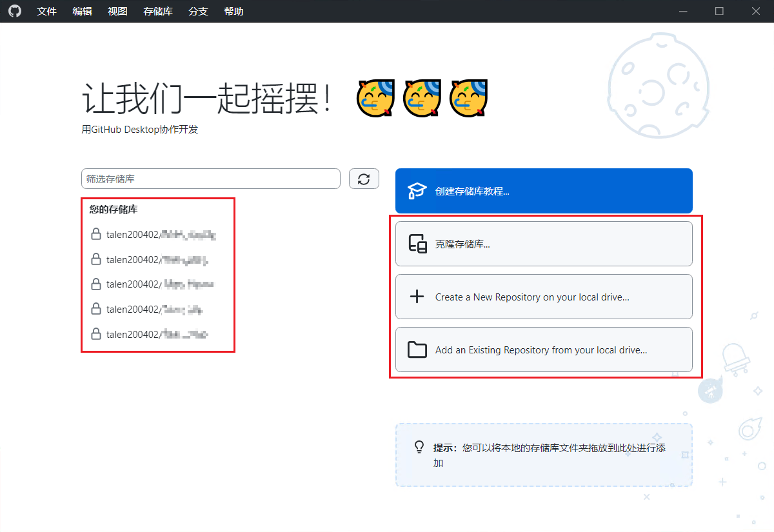774x532 pixels.
Task: Open the 帮助 menu
Action: click(x=233, y=11)
